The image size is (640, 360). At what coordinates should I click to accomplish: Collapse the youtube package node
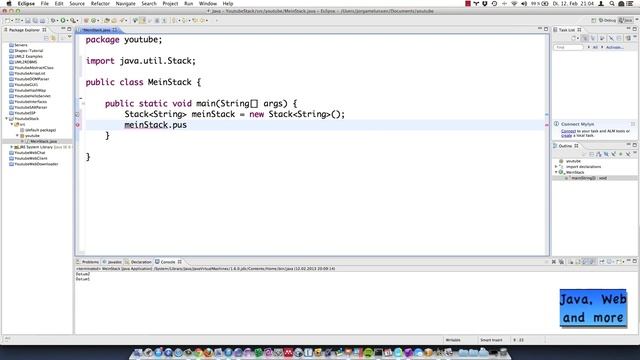point(17,136)
